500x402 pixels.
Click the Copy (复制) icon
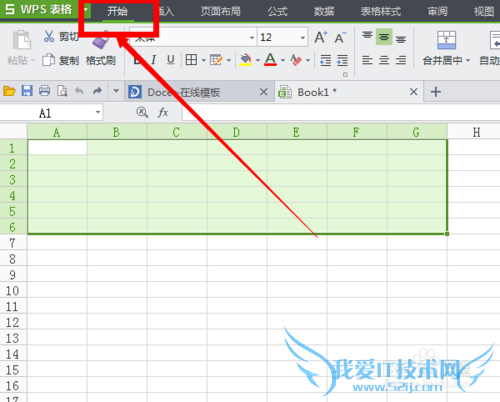(49, 60)
